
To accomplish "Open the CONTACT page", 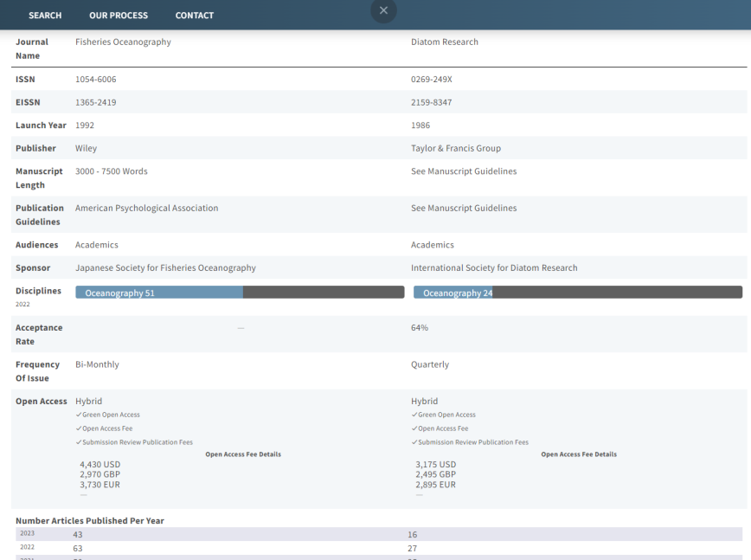I will click(x=194, y=15).
